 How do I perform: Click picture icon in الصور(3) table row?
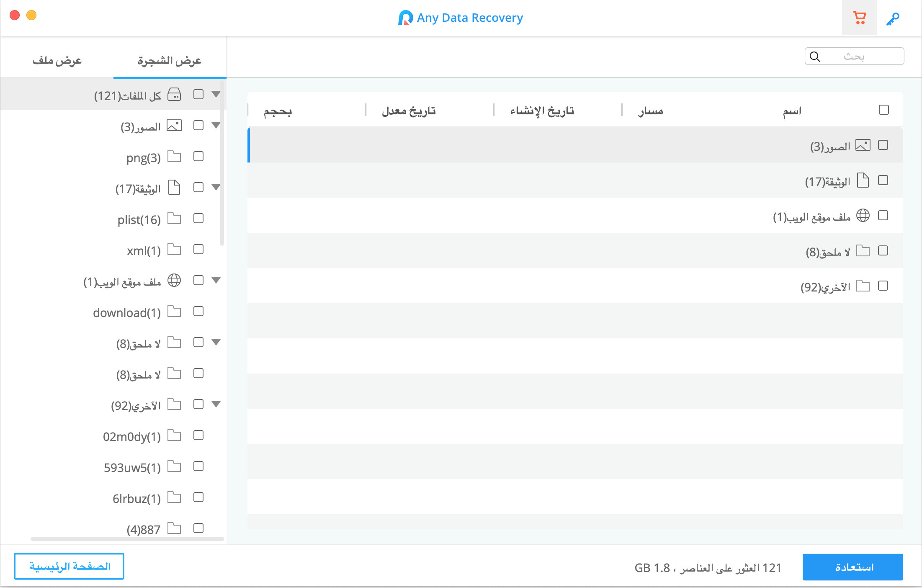(x=863, y=145)
